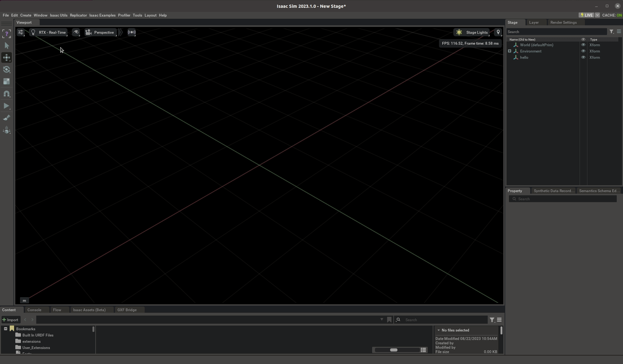Click the Property panel search field
The height and width of the screenshot is (364, 623).
click(x=563, y=199)
